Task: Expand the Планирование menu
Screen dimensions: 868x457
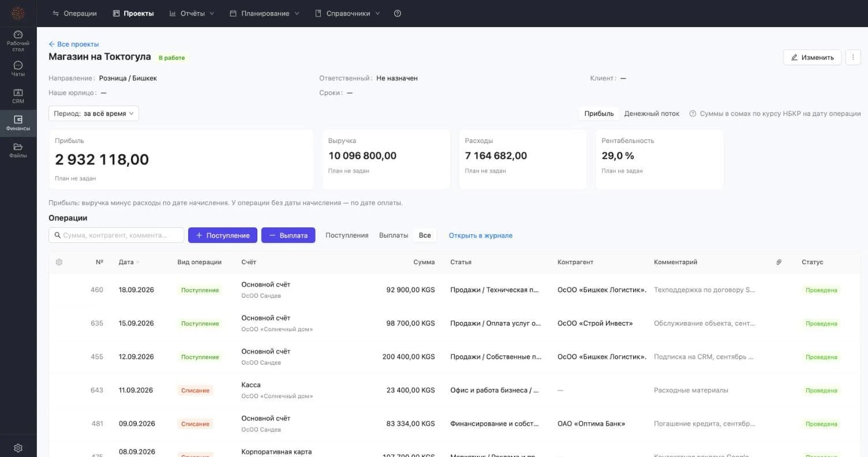Action: (264, 13)
